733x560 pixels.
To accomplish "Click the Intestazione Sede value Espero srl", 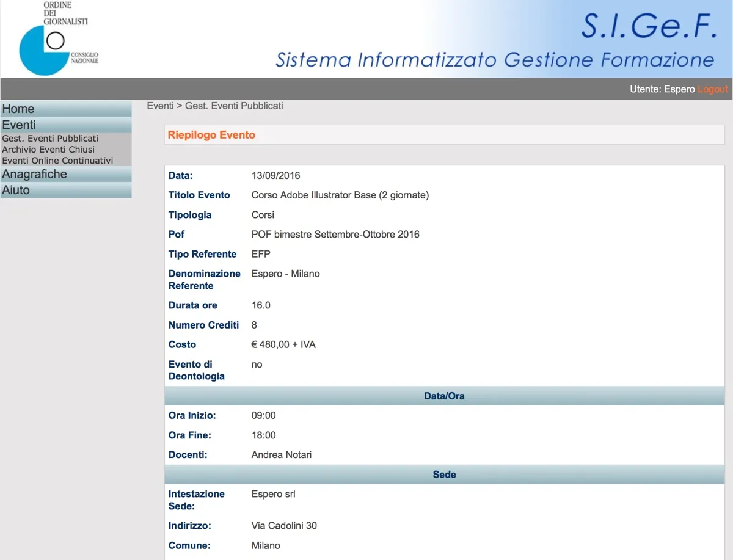I will [273, 494].
